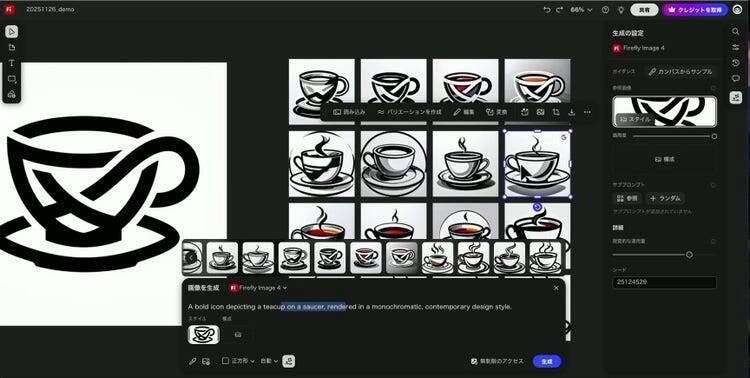The width and height of the screenshot is (750, 378).
Task: Select the style reference thumbnail in prompt
Action: point(203,335)
